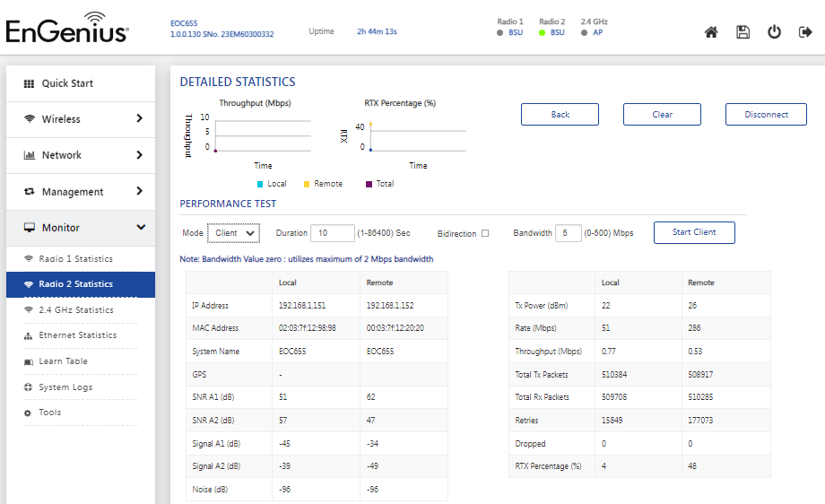Click the Disconnect button

pos(766,114)
